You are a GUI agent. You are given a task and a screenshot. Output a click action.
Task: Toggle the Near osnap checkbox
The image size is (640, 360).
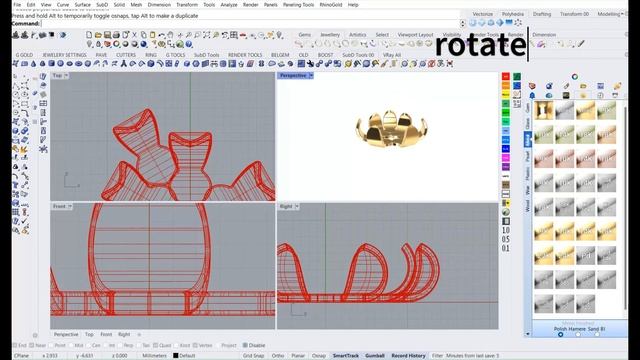(32, 345)
